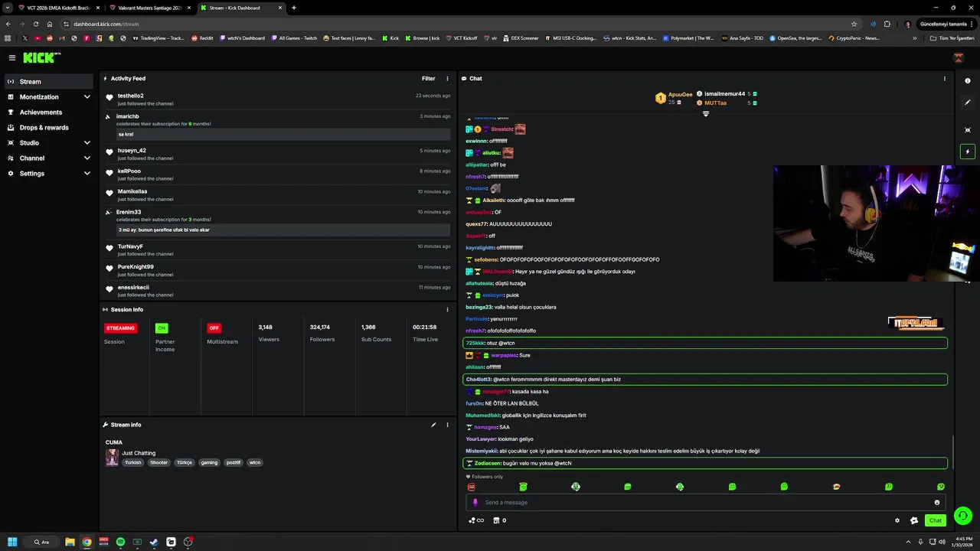The height and width of the screenshot is (551, 980).
Task: Click the Kick logo
Action: 41,57
